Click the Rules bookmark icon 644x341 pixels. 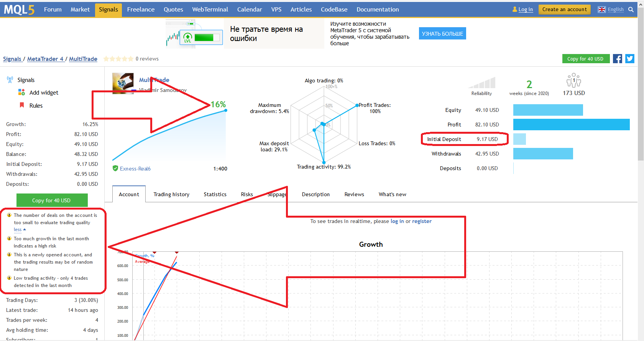[x=22, y=105]
